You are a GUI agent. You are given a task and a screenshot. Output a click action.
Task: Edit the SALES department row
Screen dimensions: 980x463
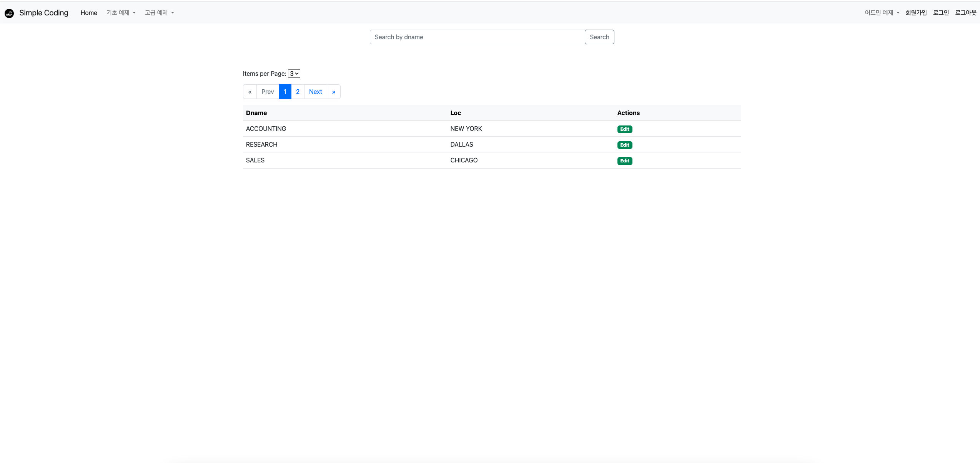coord(624,161)
